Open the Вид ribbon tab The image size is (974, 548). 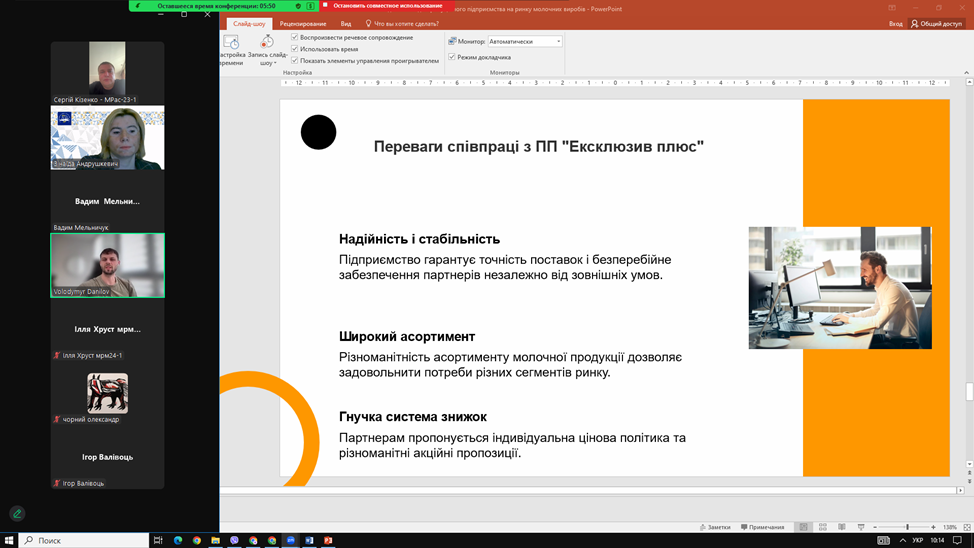[346, 24]
